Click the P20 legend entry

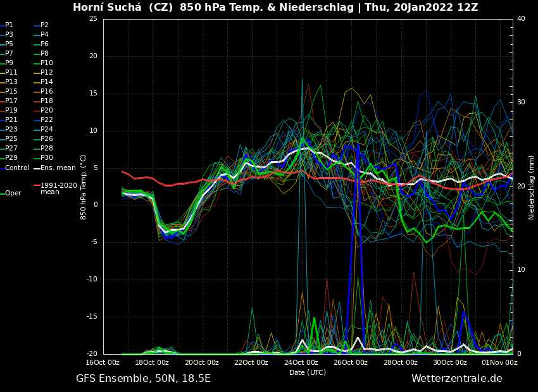tap(46, 111)
